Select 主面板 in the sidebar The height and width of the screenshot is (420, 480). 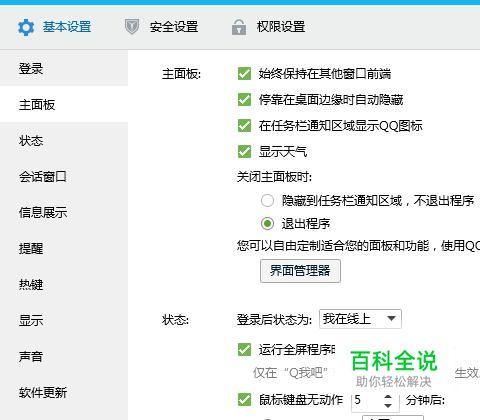pos(64,104)
